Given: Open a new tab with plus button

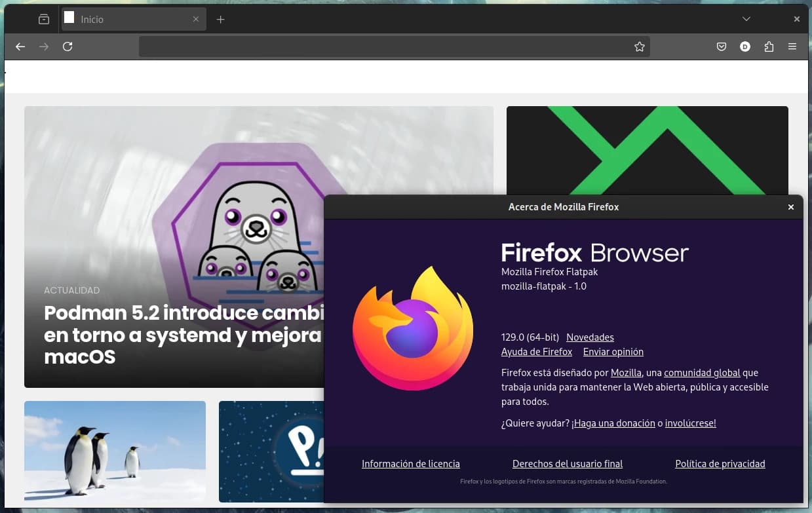Looking at the screenshot, I should (221, 20).
